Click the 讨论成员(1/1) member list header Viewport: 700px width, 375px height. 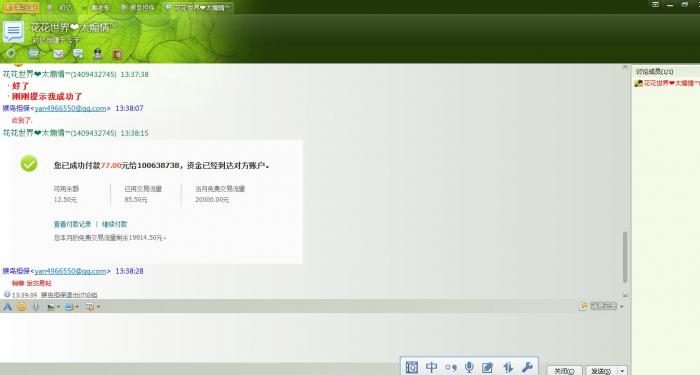654,71
